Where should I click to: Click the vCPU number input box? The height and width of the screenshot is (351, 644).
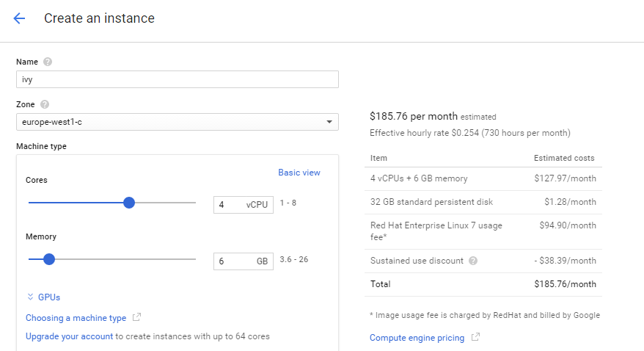[x=231, y=205]
